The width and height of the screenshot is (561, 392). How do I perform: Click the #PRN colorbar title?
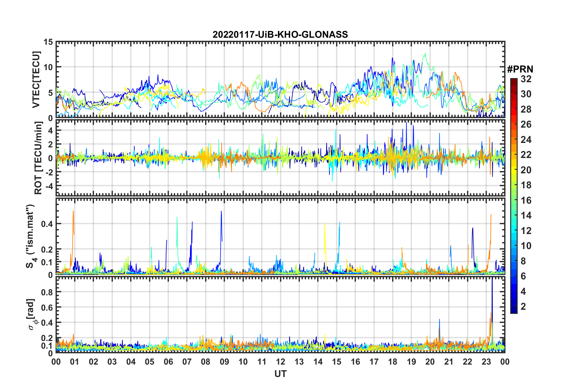pyautogui.click(x=520, y=69)
